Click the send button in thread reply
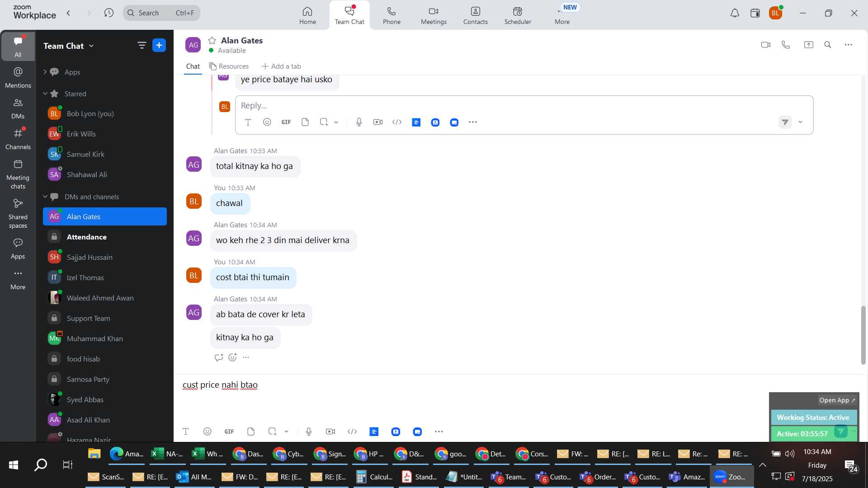This screenshot has height=488, width=868. (785, 122)
